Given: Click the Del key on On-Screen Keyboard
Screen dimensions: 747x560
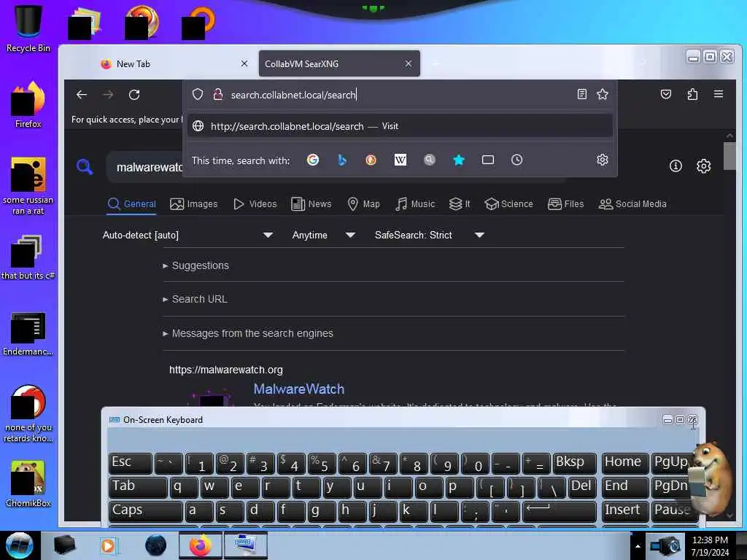Looking at the screenshot, I should click(581, 486).
